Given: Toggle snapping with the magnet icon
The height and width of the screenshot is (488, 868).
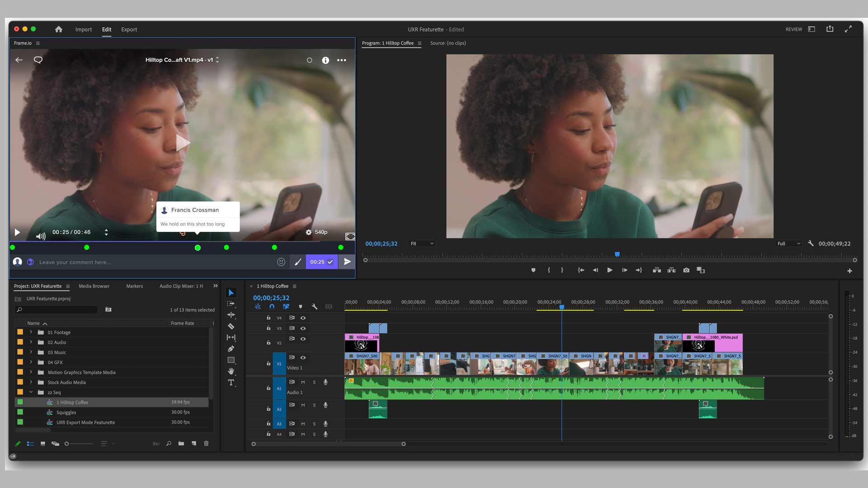Looking at the screenshot, I should pyautogui.click(x=272, y=306).
